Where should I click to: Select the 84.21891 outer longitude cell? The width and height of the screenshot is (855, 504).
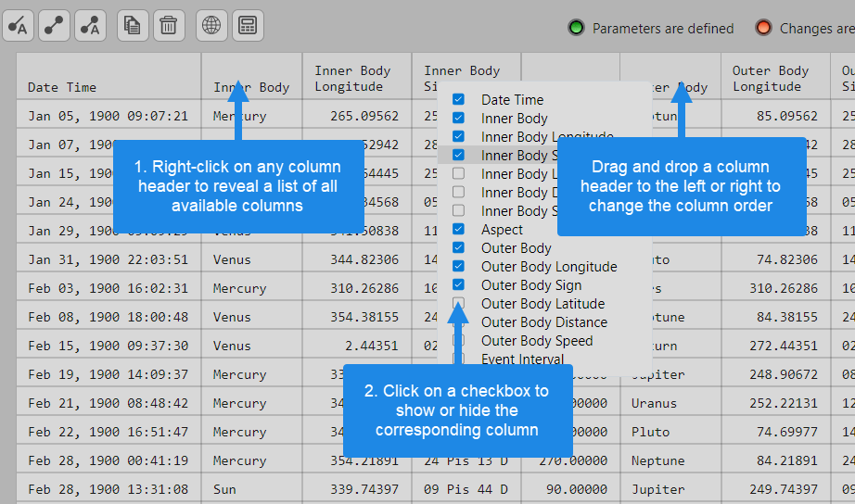tap(775, 459)
